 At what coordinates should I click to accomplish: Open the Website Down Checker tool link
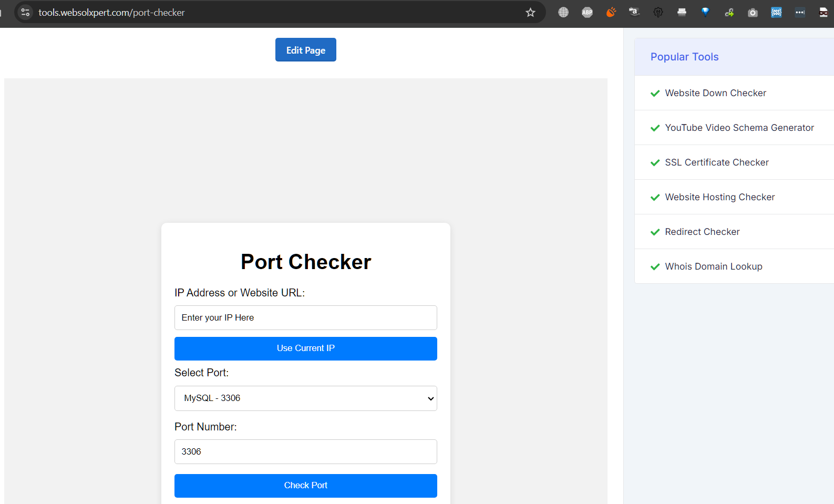tap(715, 93)
